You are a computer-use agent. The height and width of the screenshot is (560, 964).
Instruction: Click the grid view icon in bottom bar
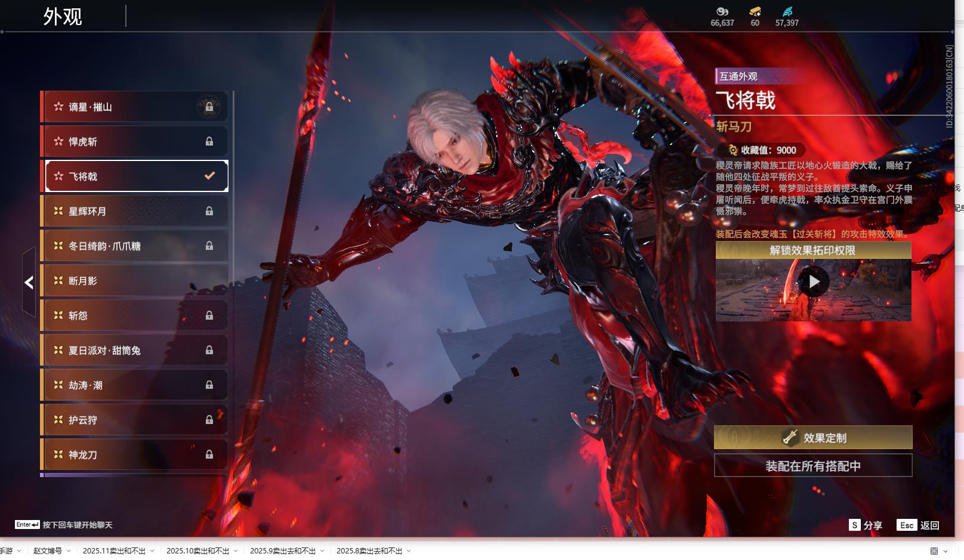[x=934, y=551]
